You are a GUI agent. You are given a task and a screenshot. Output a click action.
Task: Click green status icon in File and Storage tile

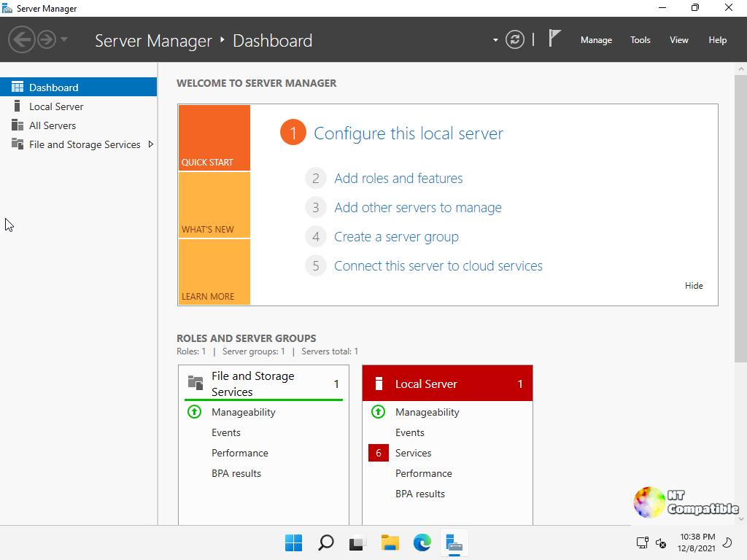coord(194,411)
